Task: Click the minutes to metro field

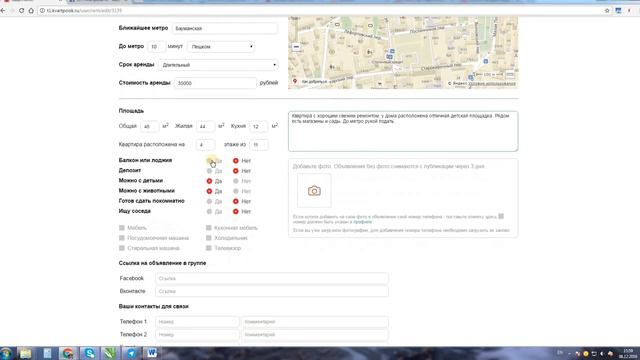Action: (156, 47)
